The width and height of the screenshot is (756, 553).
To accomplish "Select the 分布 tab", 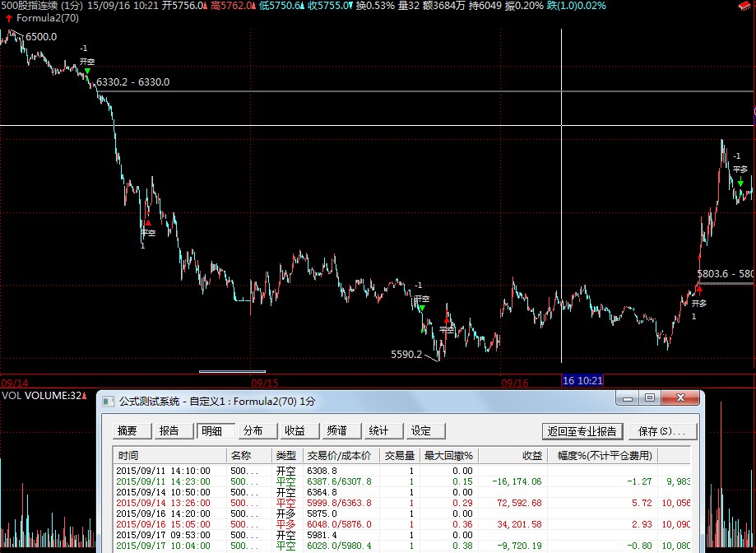I will [253, 430].
